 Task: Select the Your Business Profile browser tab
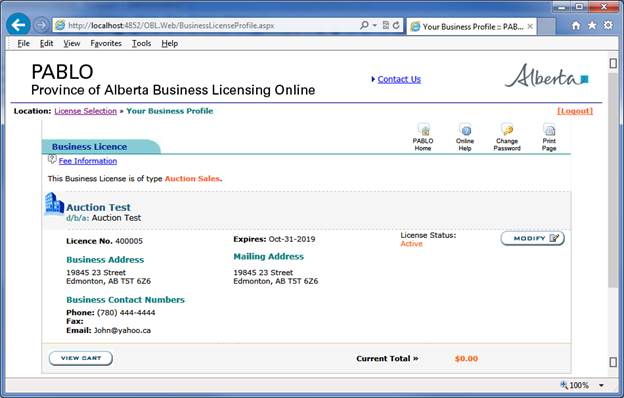[472, 27]
